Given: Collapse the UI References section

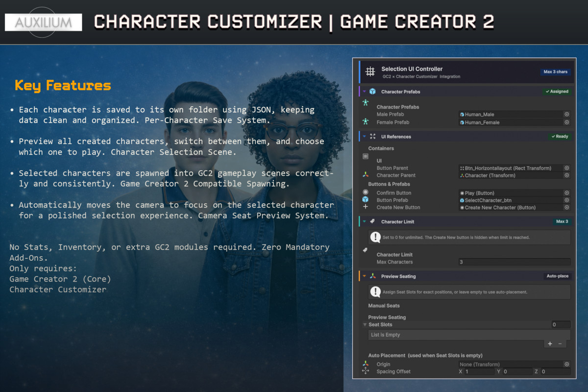Looking at the screenshot, I should [x=365, y=137].
